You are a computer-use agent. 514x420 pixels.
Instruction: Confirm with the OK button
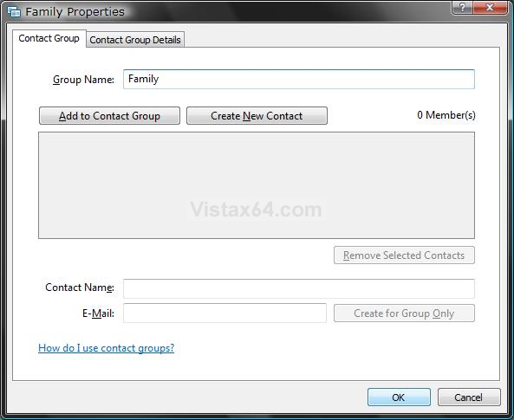tap(399, 397)
